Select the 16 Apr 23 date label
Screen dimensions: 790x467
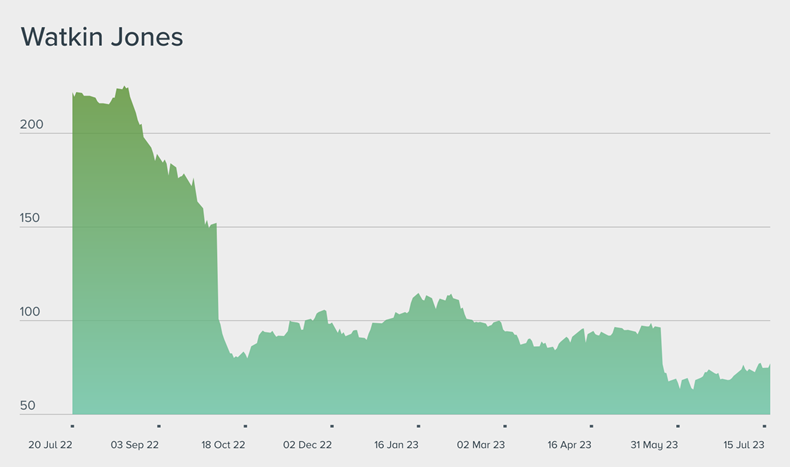pos(570,444)
